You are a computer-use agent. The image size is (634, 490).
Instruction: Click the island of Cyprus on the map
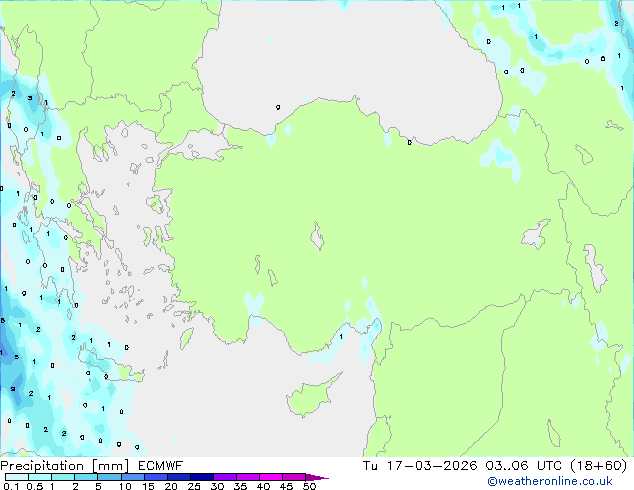coord(309,398)
